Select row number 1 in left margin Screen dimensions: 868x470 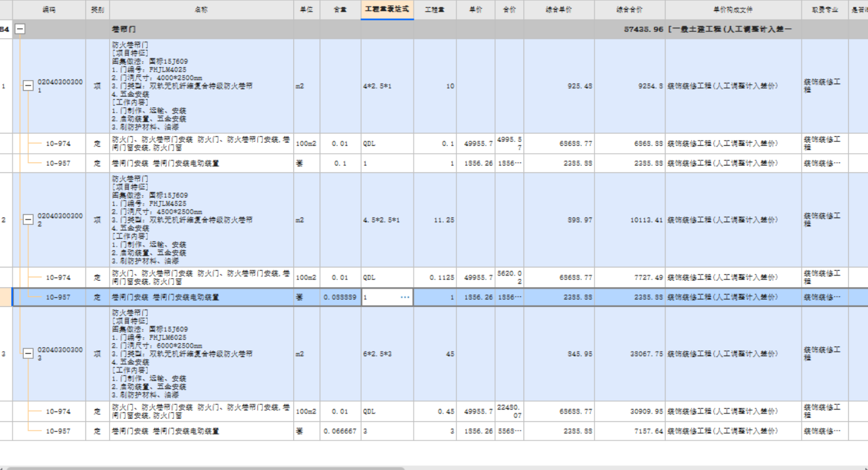6,86
